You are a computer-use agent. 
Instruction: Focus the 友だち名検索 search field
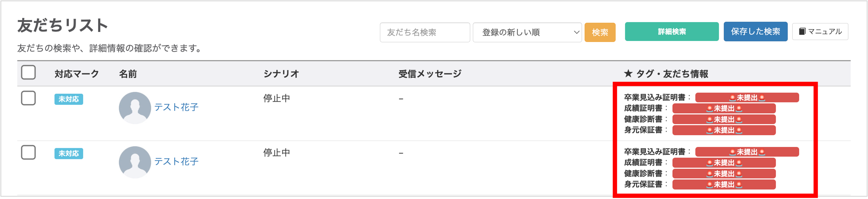tap(424, 32)
